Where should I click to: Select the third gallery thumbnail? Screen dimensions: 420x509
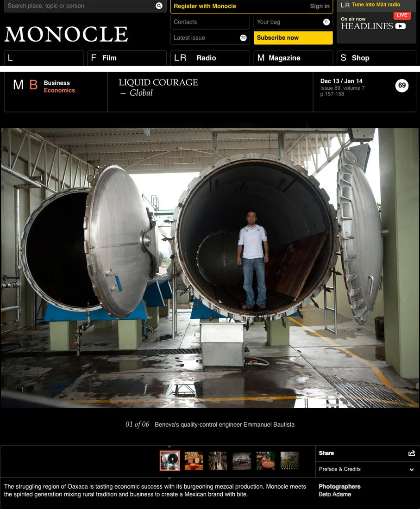tap(218, 460)
